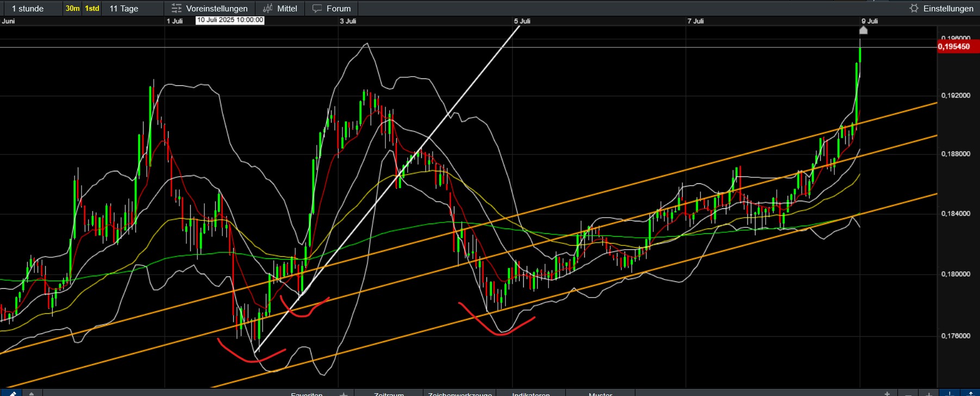Open Einstellungen with the gear icon
This screenshot has width=980, height=396.
point(941,8)
